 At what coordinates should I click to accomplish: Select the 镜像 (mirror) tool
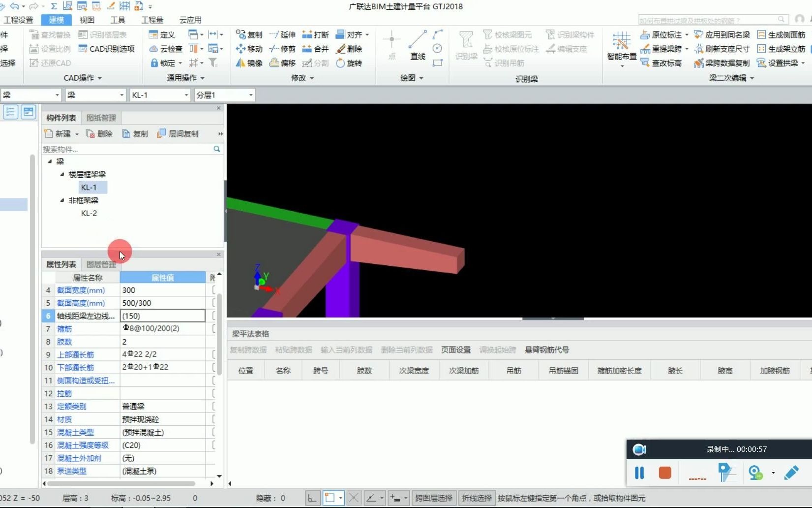(x=249, y=63)
